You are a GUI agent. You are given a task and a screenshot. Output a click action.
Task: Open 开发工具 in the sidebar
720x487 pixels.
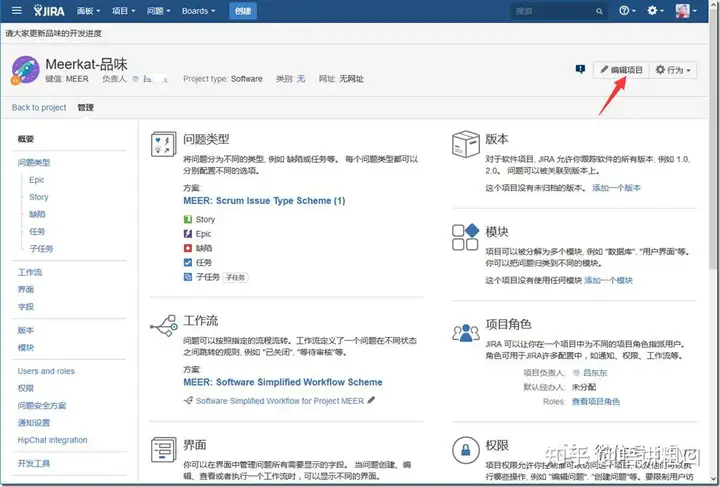click(34, 464)
